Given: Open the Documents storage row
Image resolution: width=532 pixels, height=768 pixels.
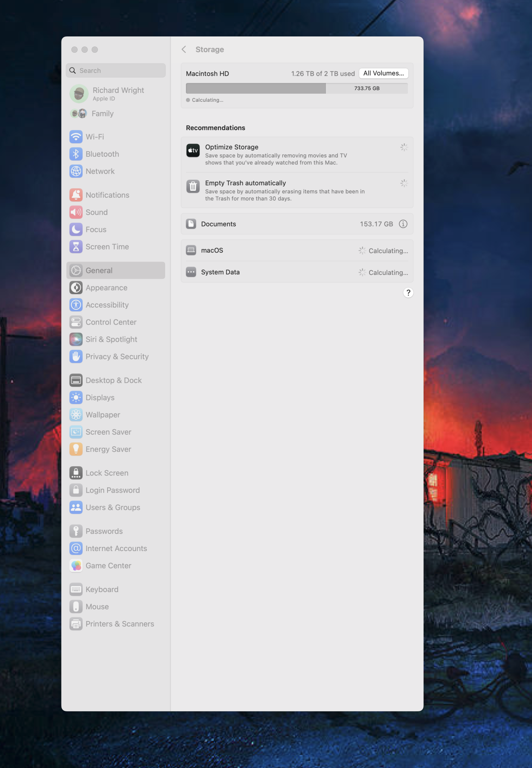Looking at the screenshot, I should tap(297, 224).
